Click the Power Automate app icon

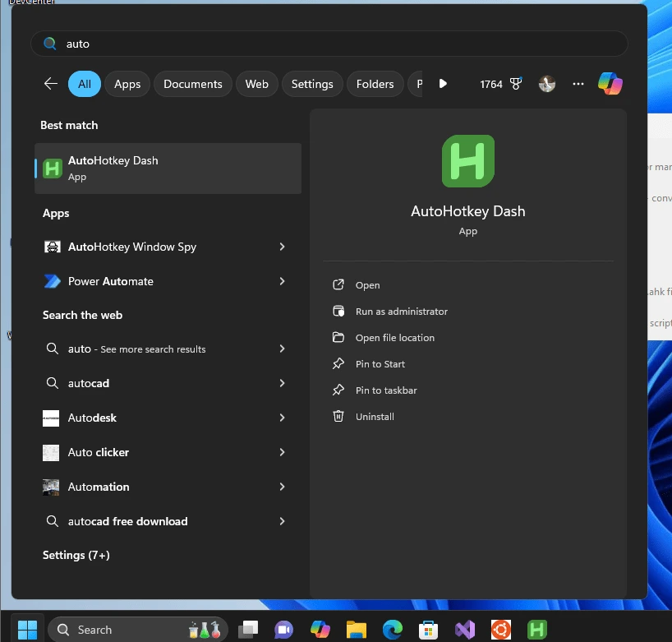pyautogui.click(x=53, y=281)
